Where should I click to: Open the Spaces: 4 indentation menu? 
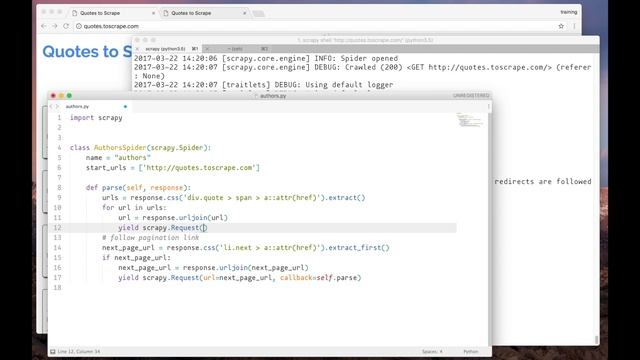tap(432, 351)
